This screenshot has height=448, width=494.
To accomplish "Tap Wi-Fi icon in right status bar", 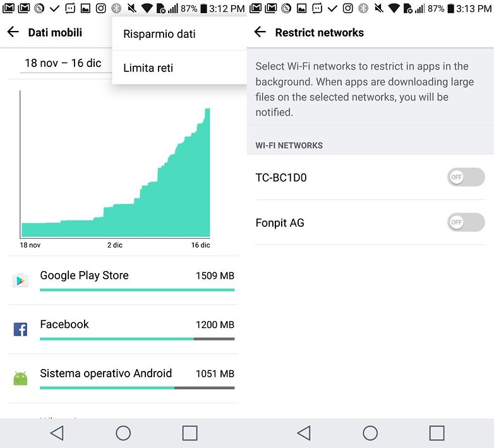I will pyautogui.click(x=394, y=8).
